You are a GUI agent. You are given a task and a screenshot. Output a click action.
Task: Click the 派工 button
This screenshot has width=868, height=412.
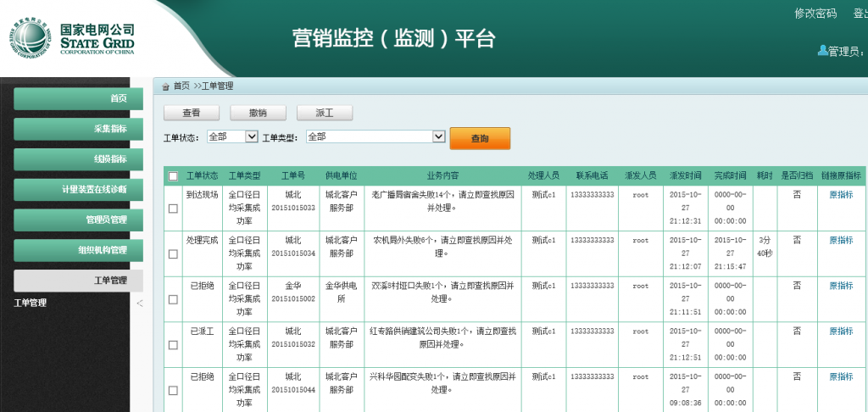tap(325, 113)
